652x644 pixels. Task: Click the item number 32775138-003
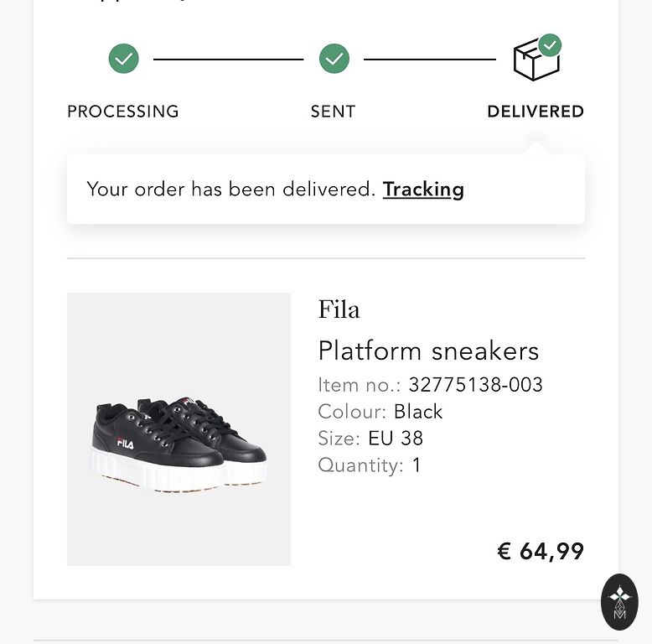click(475, 385)
